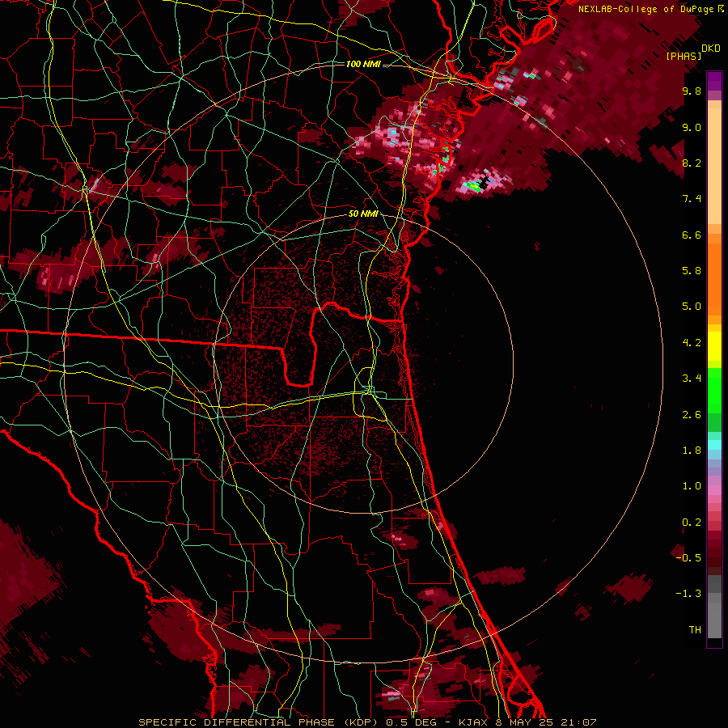The width and height of the screenshot is (728, 728).
Task: Click the -0.5 scale value
Action: [688, 558]
